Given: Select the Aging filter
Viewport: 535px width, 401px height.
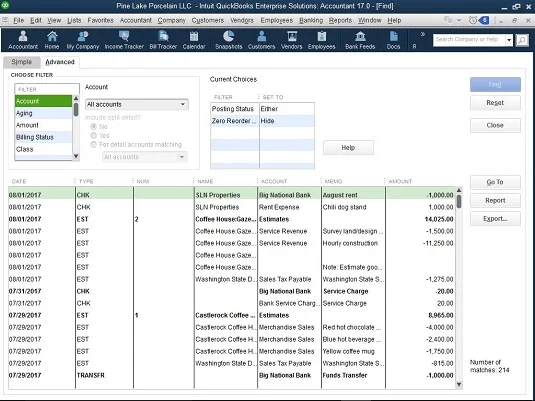Looking at the screenshot, I should coord(43,113).
